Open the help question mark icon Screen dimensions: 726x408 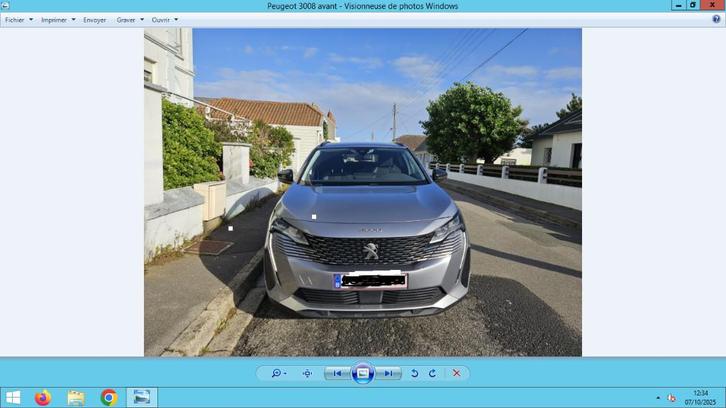[716, 19]
